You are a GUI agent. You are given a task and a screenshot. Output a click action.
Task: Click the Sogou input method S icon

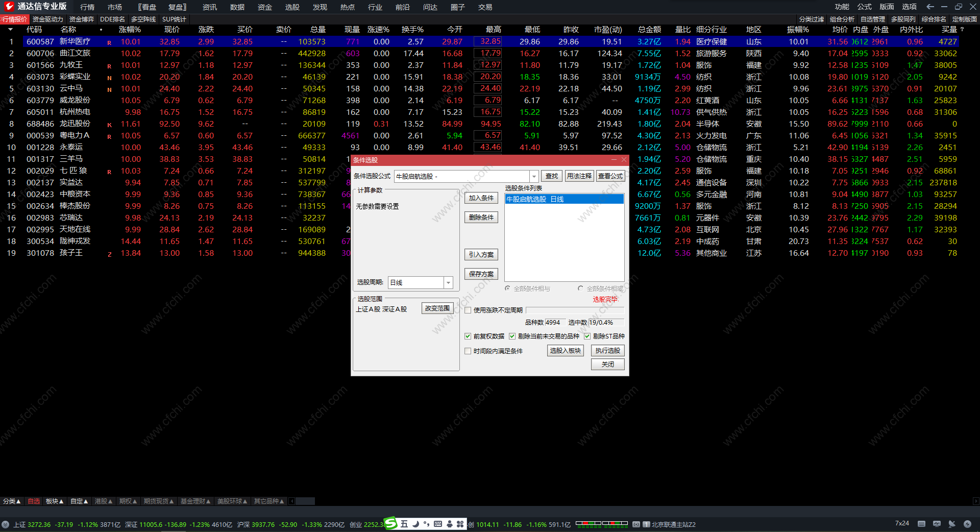click(390, 523)
